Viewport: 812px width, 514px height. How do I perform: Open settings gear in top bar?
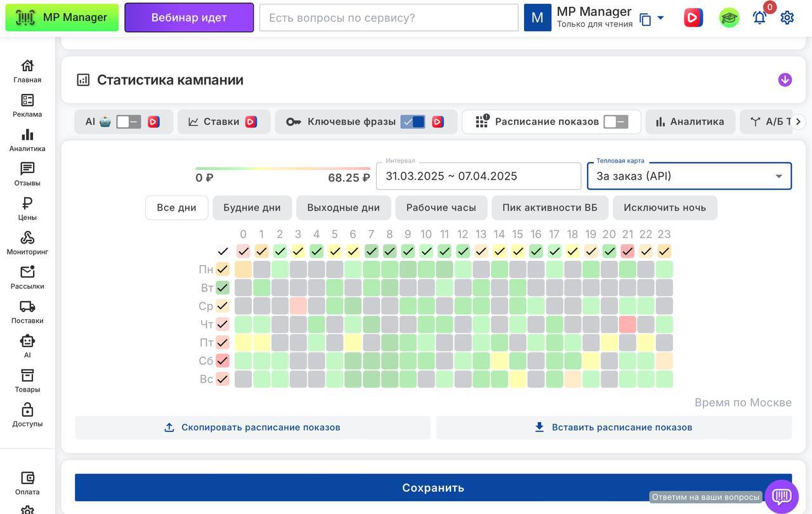[x=787, y=18]
